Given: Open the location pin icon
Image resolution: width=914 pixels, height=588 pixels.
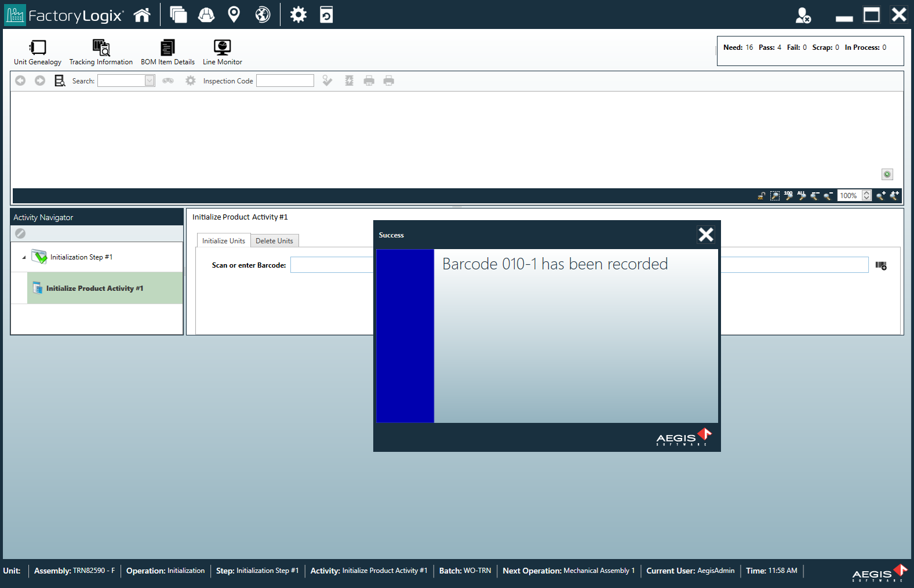Looking at the screenshot, I should point(234,14).
